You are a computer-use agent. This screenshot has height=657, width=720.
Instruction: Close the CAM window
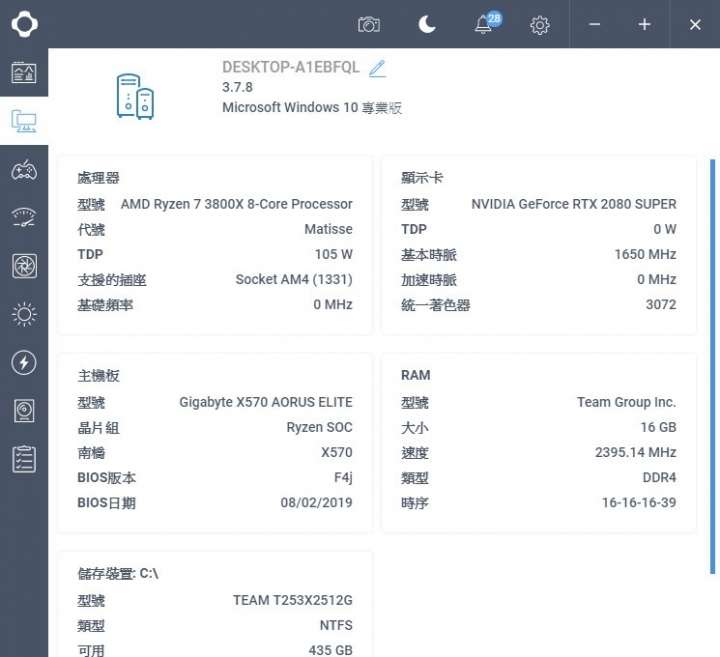695,24
